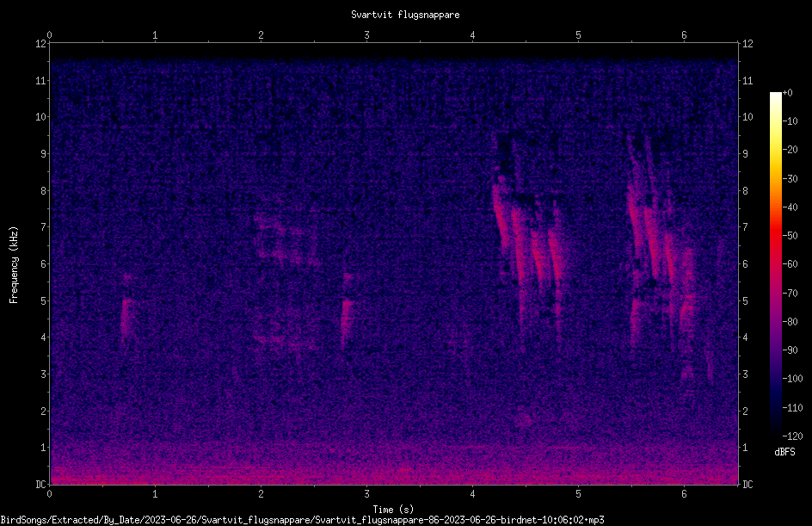Click the '-60' value on the dBFS color scale
Viewport: 812px width, 526px height.
[790, 264]
